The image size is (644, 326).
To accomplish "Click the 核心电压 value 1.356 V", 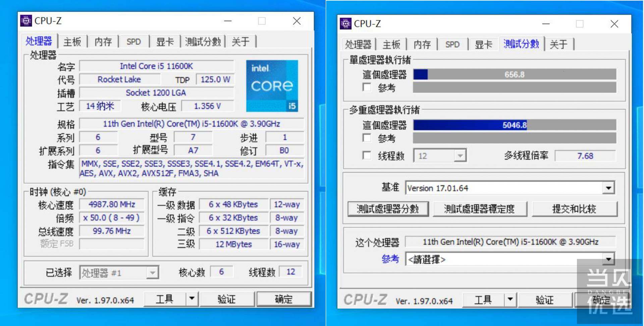I will click(208, 106).
